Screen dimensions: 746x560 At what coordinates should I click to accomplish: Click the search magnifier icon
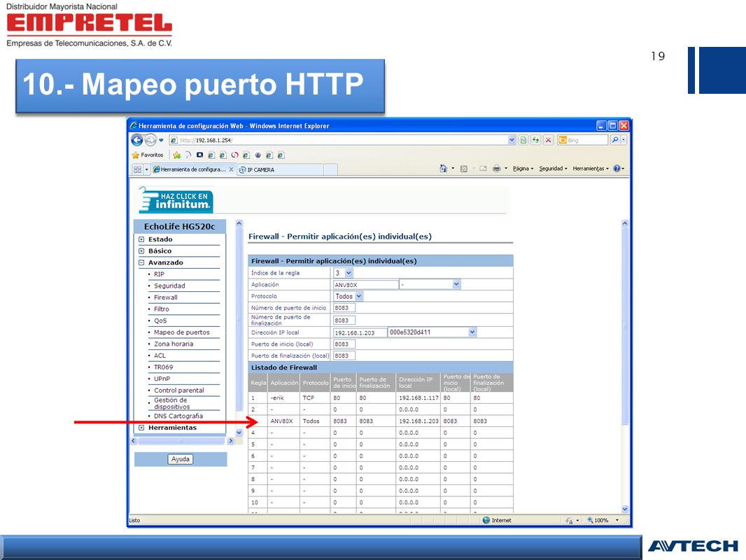click(615, 140)
